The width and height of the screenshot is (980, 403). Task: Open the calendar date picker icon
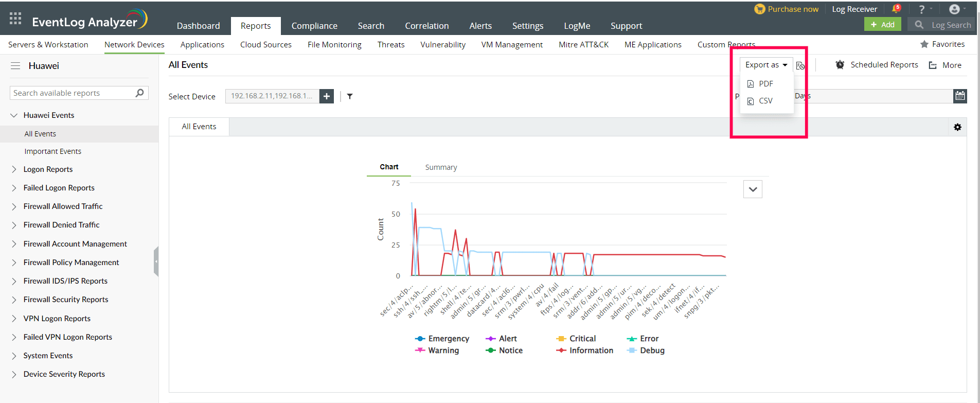[x=960, y=96]
